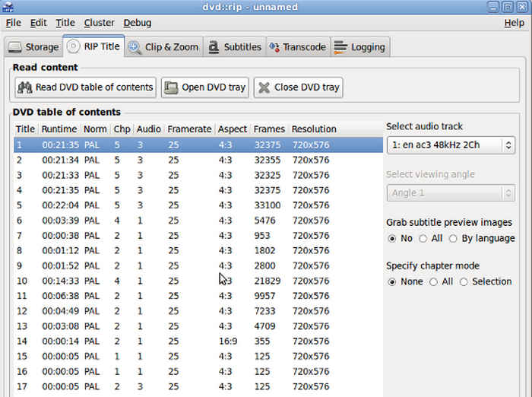Choose By language for subtitle previews
The height and width of the screenshot is (397, 532).
click(x=466, y=238)
